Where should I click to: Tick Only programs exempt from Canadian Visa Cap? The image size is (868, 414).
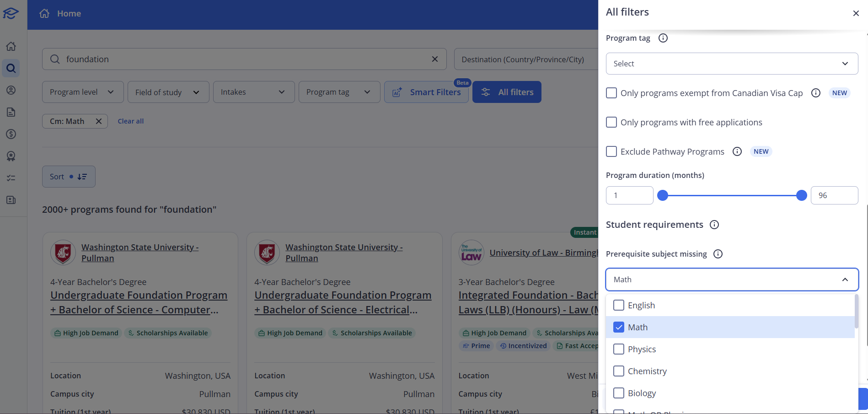click(611, 93)
